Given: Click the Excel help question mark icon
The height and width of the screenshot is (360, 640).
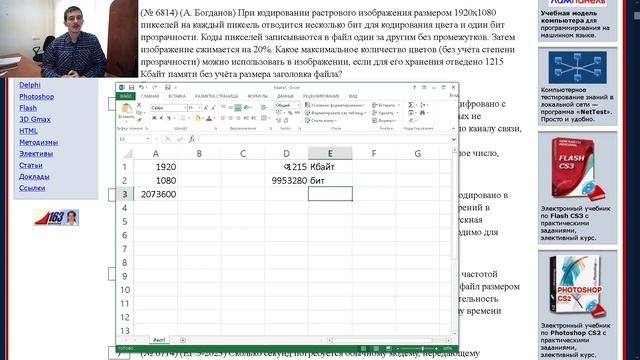Looking at the screenshot, I should [x=414, y=88].
